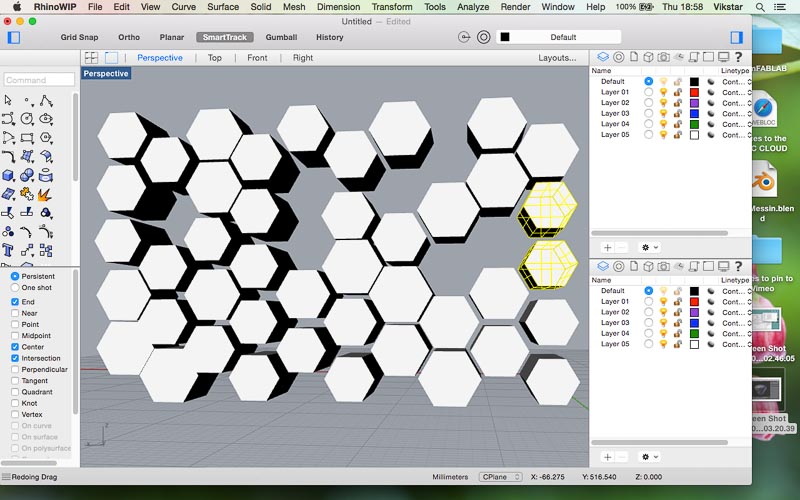This screenshot has width=800, height=500.
Task: Open camera icon in upper panel
Action: coord(663,57)
